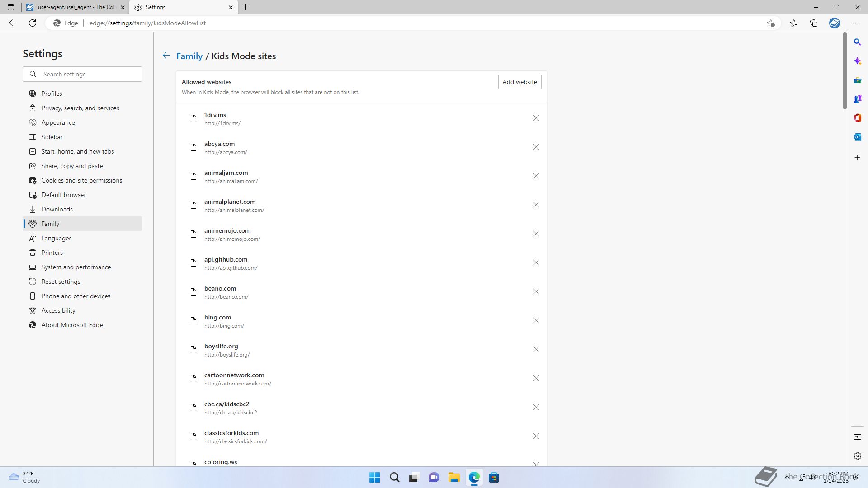The height and width of the screenshot is (488, 868).
Task: Remove animalplanet.com from the list
Action: (536, 205)
